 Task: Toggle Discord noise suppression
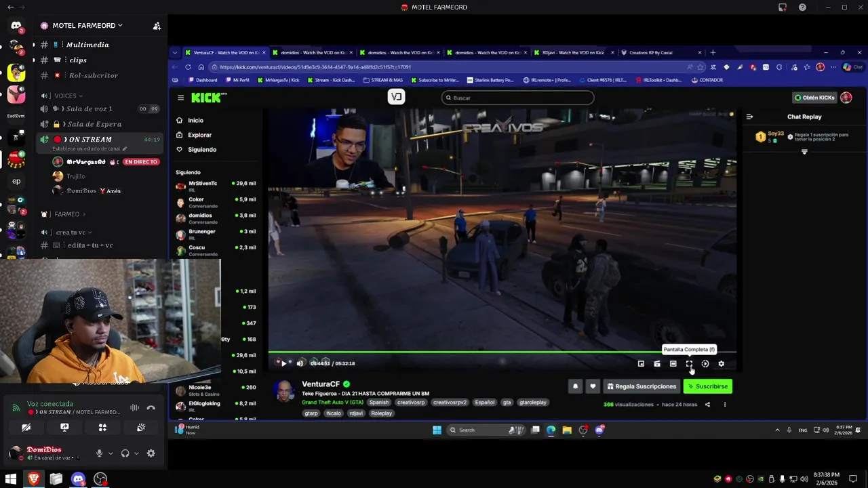(134, 408)
